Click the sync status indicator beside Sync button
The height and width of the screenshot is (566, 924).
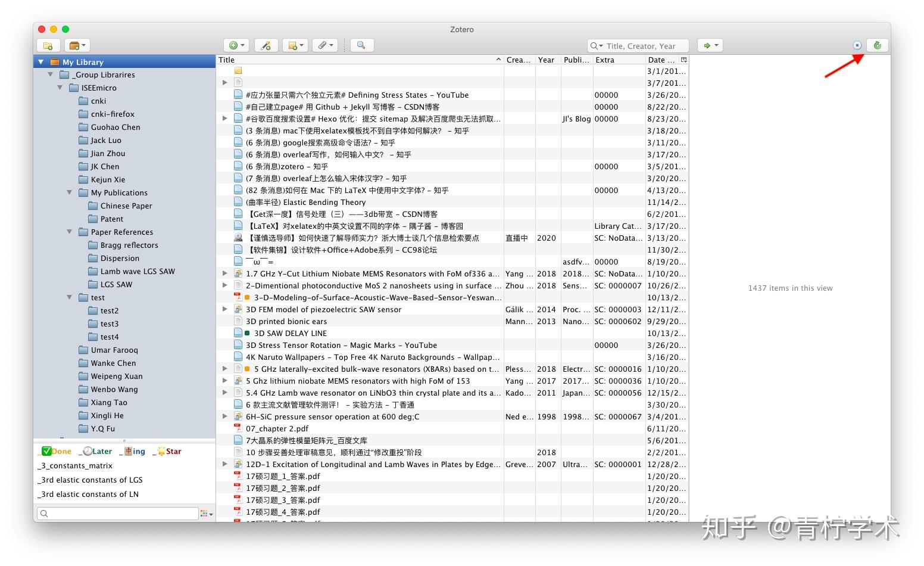tap(857, 45)
